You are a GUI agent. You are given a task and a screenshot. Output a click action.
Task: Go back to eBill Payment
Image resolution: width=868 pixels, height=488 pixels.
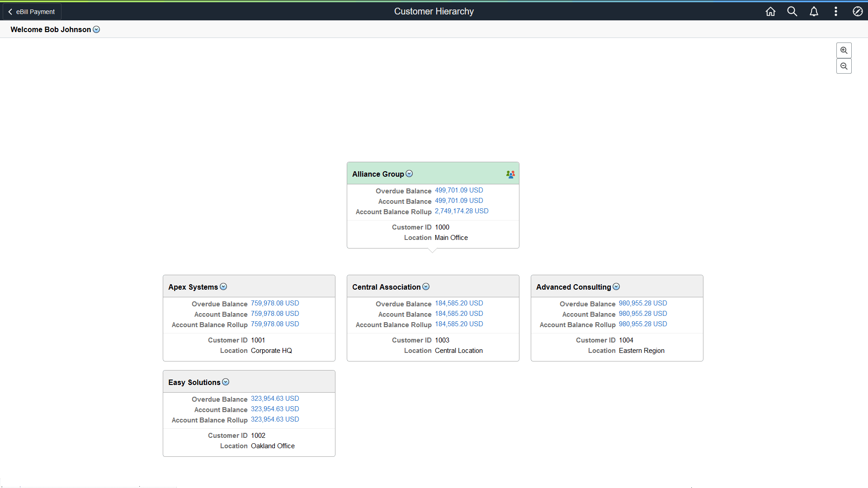(32, 12)
